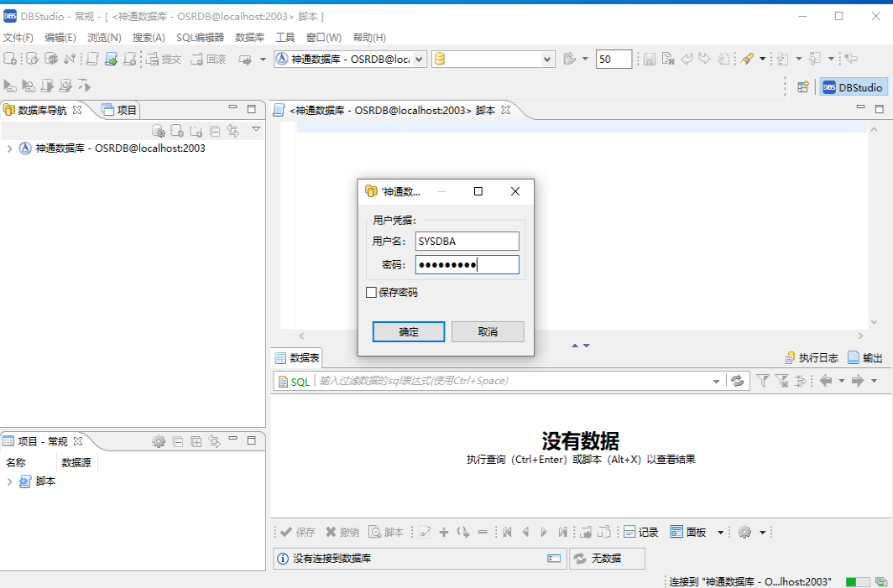The height and width of the screenshot is (588, 893).
Task: Open the 数据库 menu
Action: (249, 38)
